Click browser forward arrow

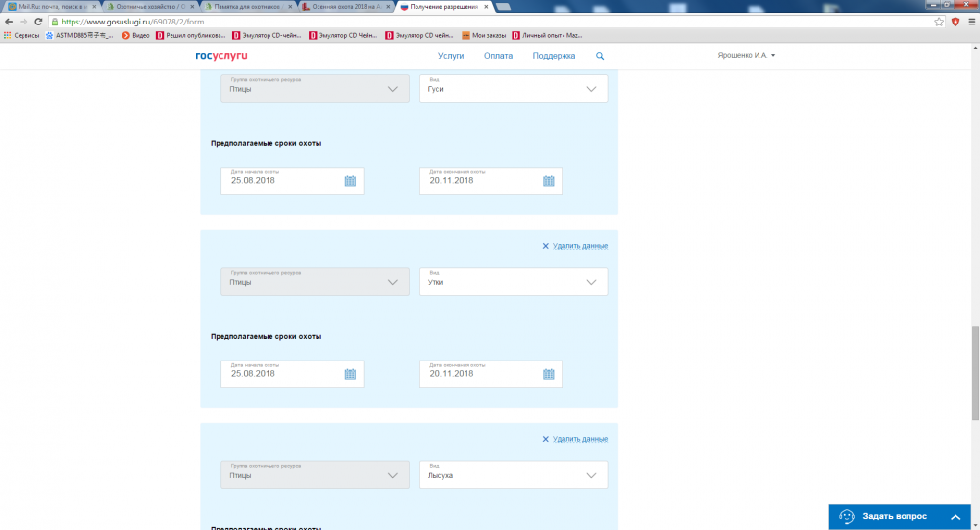[x=24, y=22]
